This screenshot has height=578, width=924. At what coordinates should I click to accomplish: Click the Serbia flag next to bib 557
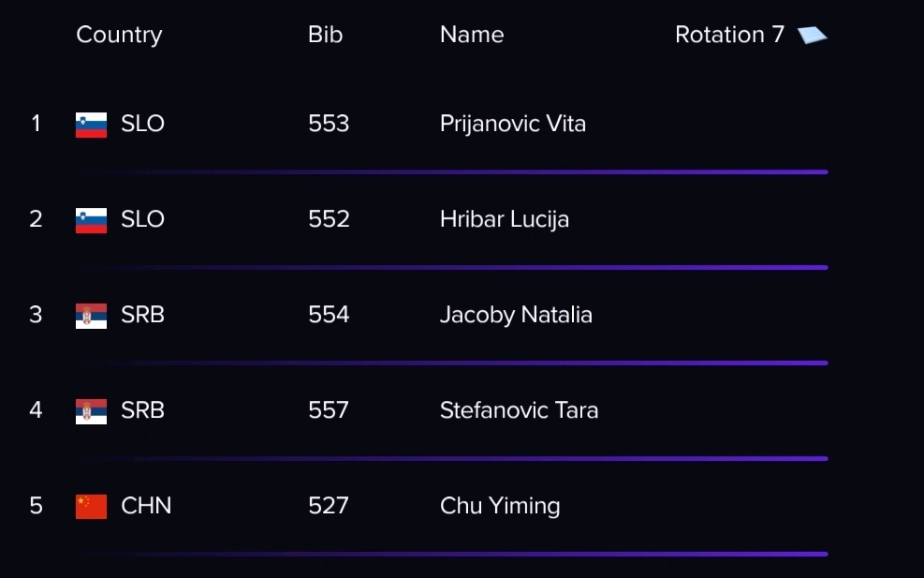tap(92, 411)
